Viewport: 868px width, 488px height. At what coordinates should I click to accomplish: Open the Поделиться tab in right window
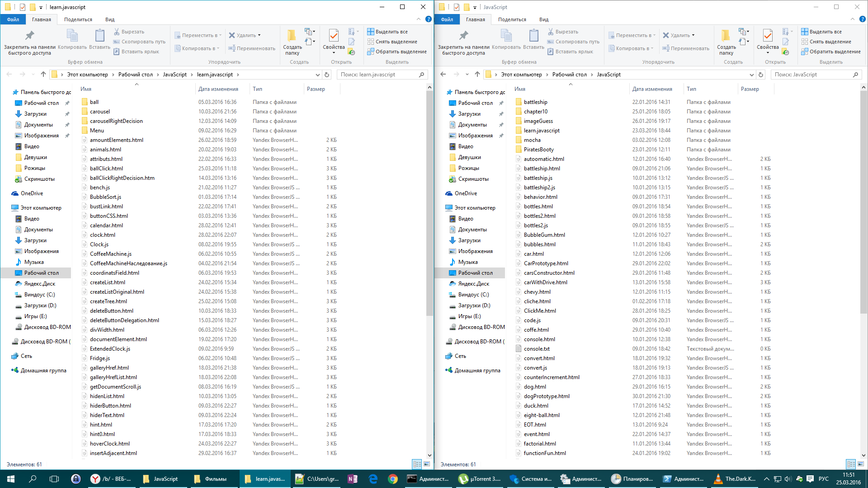[512, 19]
